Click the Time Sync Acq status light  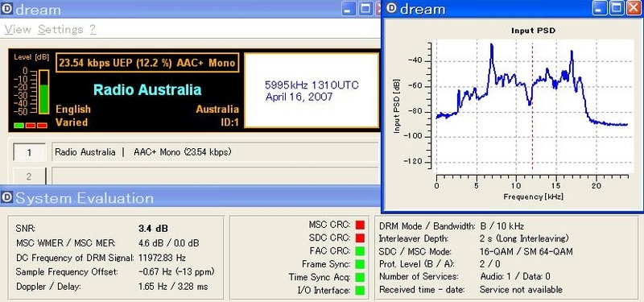coord(360,277)
